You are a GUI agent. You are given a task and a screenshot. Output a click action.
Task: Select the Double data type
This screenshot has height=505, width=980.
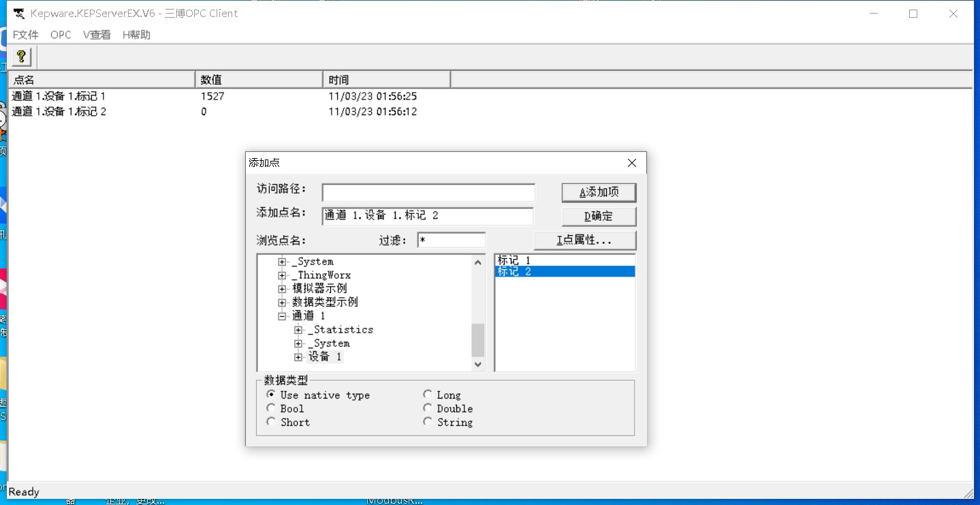pos(428,408)
